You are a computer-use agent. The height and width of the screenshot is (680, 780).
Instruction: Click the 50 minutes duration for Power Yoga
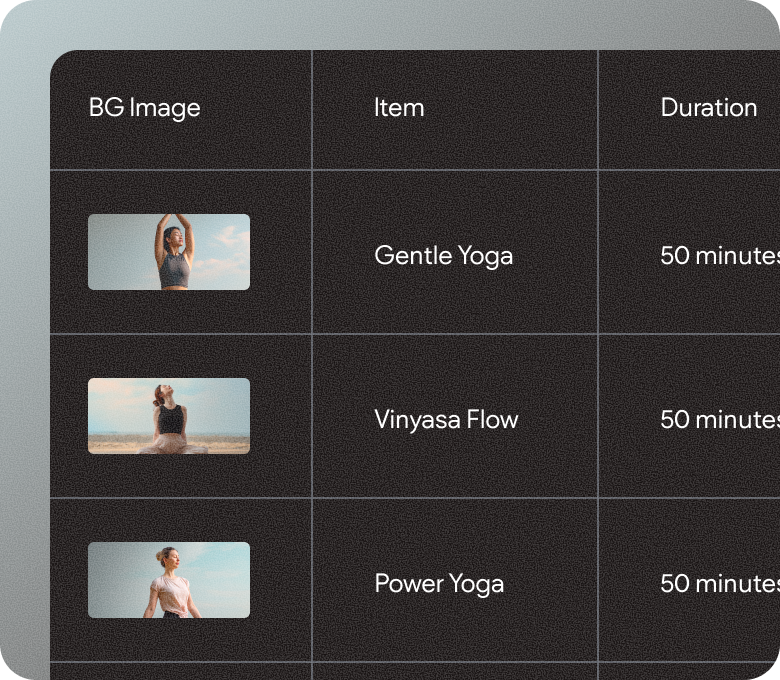coord(718,584)
